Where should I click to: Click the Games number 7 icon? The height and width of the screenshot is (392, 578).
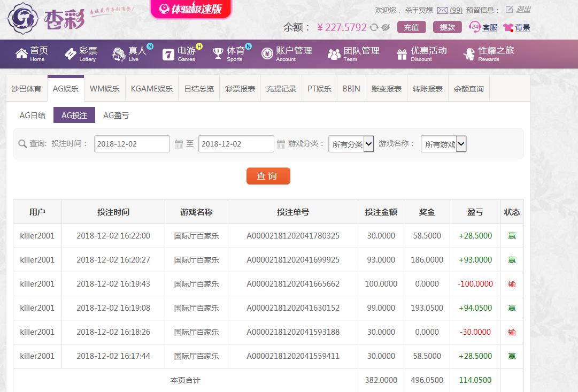[x=168, y=55]
